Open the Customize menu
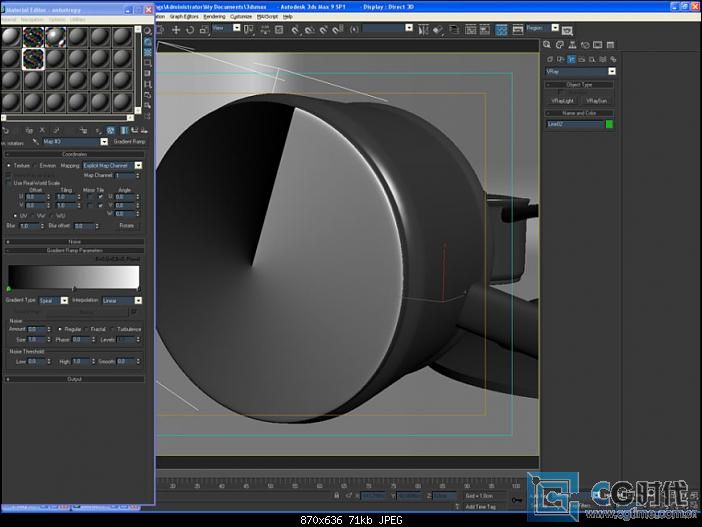Screen dimensions: 702x527 point(241,17)
